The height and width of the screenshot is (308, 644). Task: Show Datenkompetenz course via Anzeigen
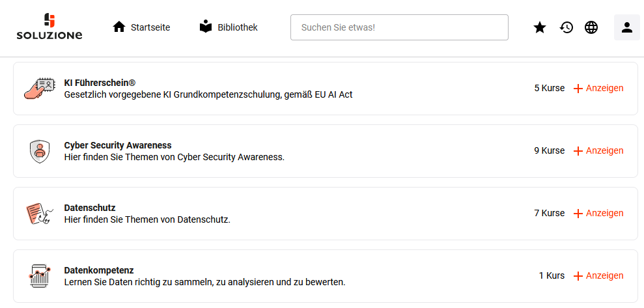coord(598,276)
